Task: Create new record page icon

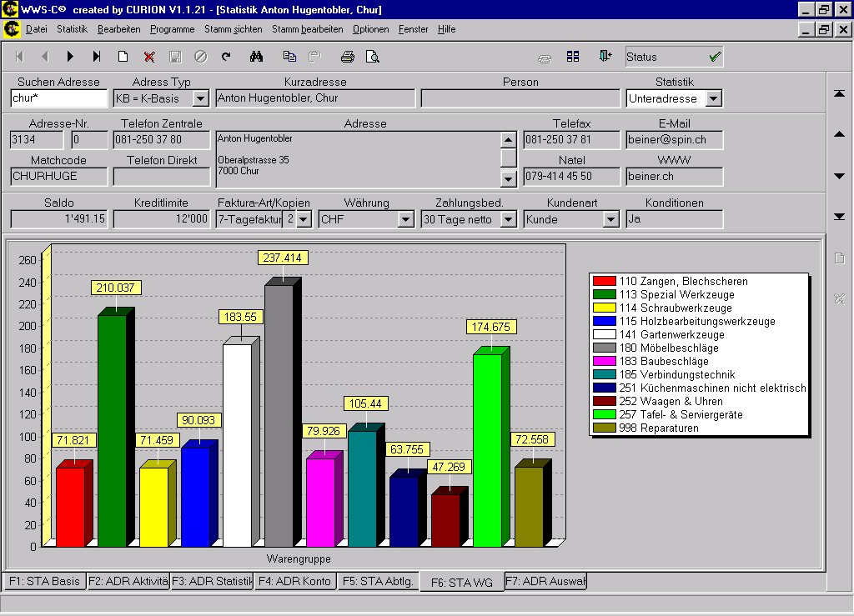Action: click(x=123, y=57)
